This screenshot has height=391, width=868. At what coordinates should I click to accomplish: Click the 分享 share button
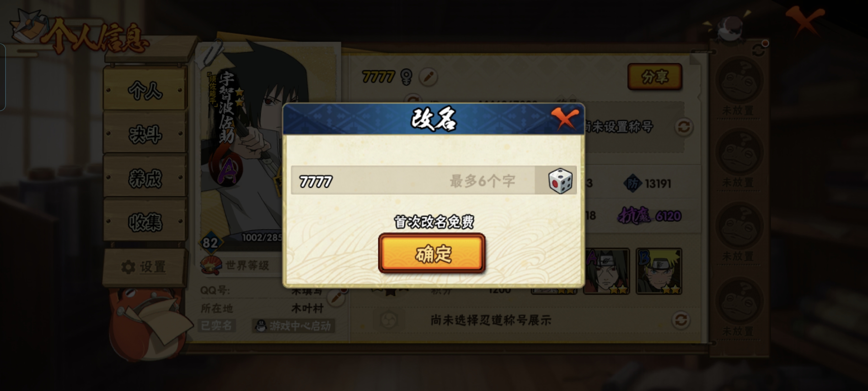point(655,77)
